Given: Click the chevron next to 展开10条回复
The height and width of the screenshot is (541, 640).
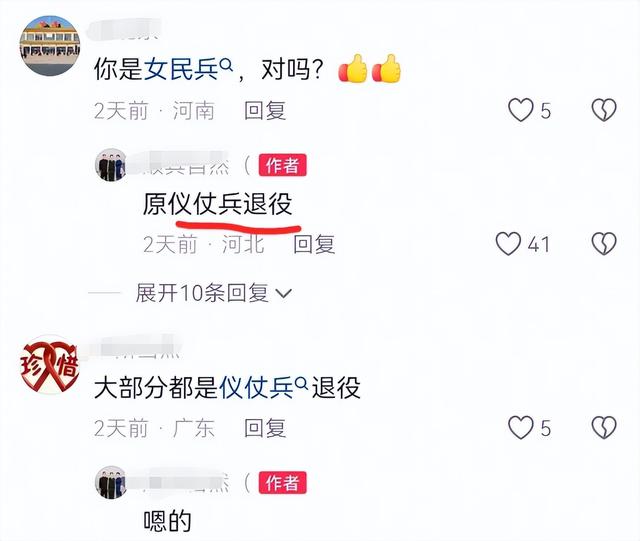Looking at the screenshot, I should tap(283, 293).
